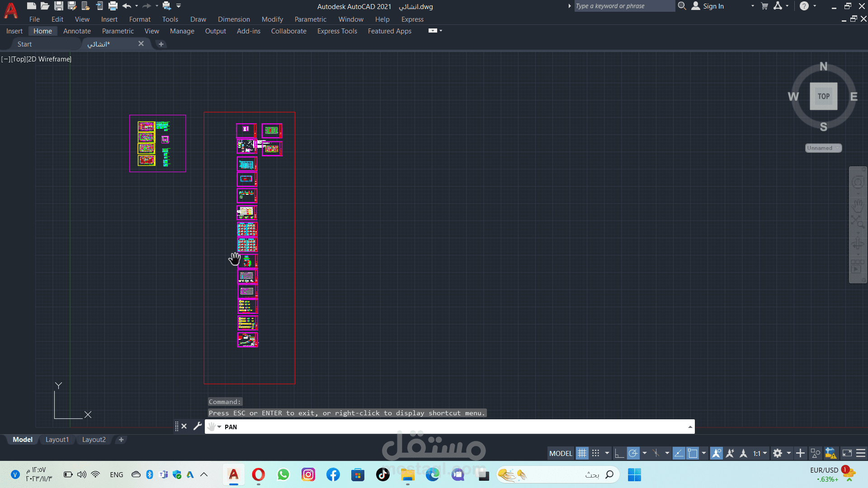Click the Help question mark icon

coord(804,6)
